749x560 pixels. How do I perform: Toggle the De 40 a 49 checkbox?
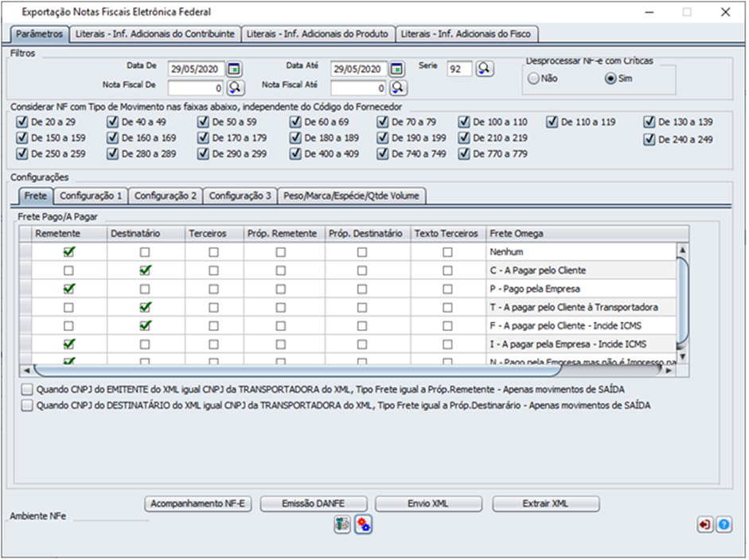tap(113, 122)
